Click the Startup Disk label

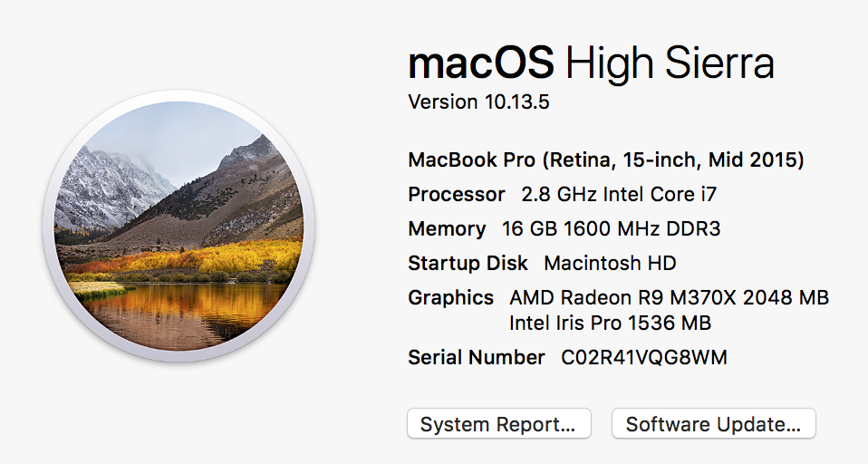pos(468,264)
